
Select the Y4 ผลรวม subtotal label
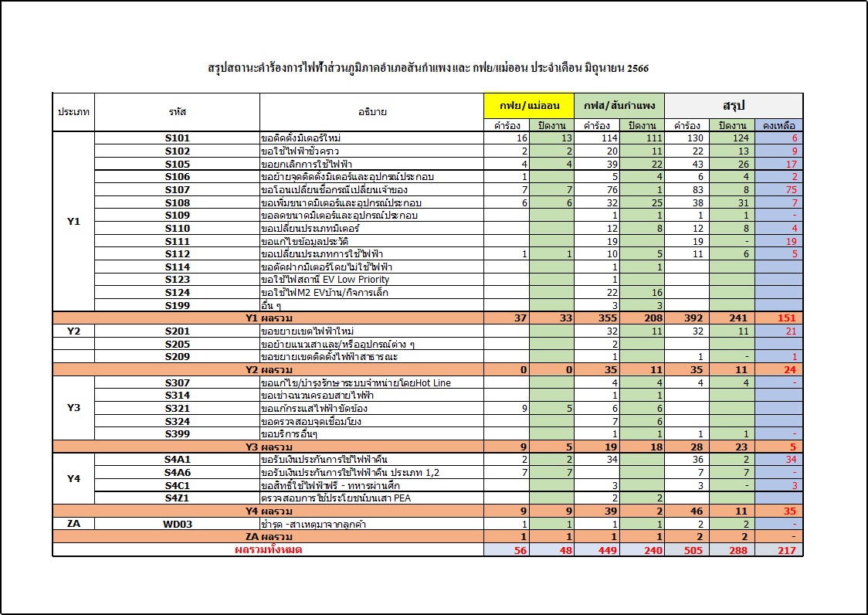coord(269,511)
